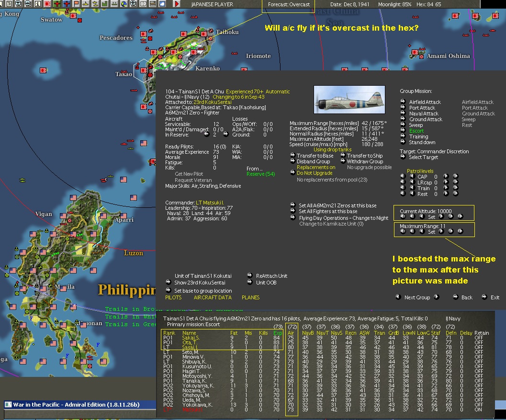Click the orange flag toolbar icon

click(x=77, y=4)
